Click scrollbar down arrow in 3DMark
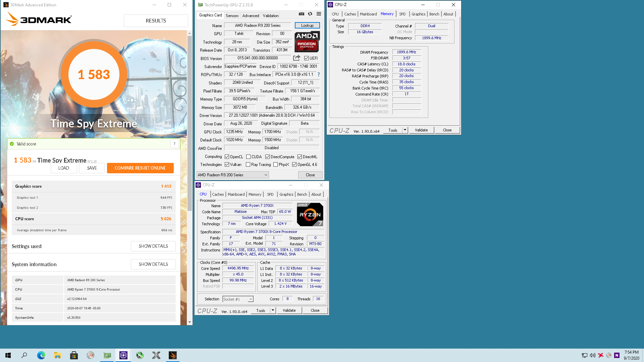The height and width of the screenshot is (362, 644). [x=190, y=322]
